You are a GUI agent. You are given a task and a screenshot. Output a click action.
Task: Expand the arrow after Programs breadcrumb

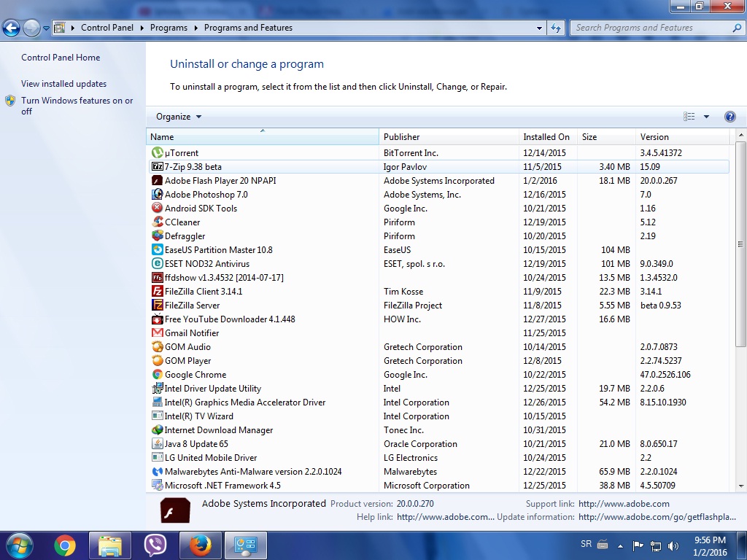(x=196, y=28)
